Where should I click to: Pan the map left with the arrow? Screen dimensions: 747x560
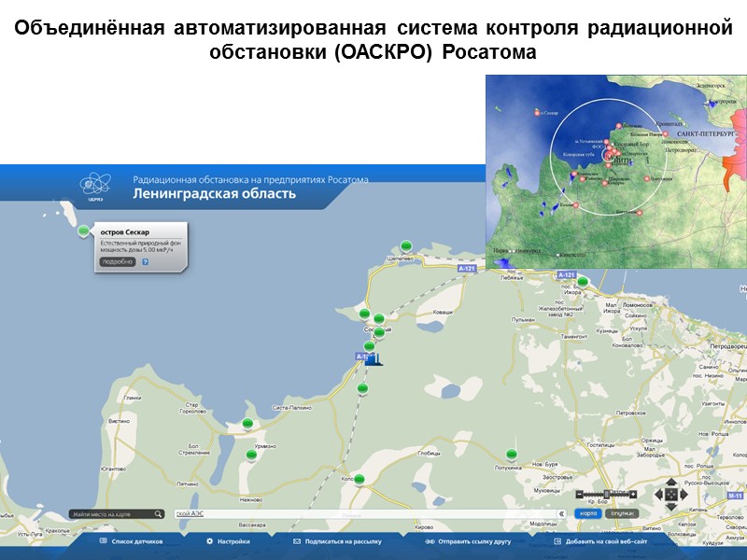(x=659, y=495)
